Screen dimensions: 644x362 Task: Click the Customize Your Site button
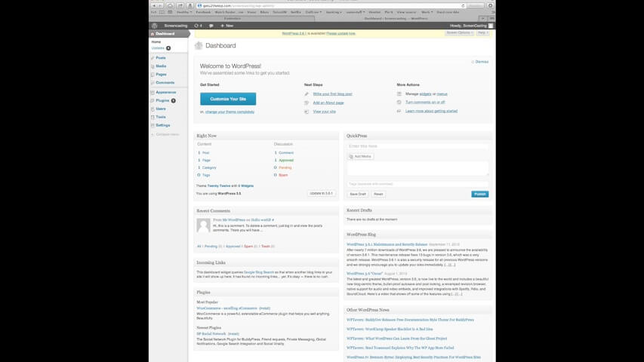(228, 99)
